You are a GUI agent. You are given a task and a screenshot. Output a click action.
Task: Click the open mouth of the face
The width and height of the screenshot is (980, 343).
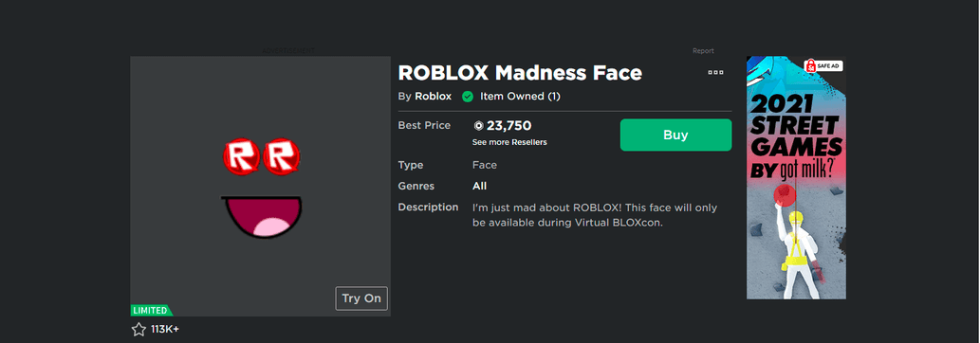pos(261,217)
